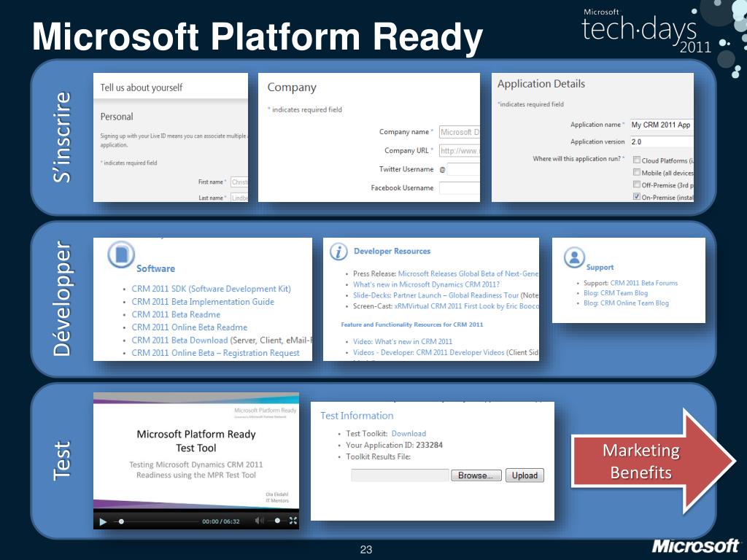Click the Application Details heading
Viewport: 747px width, 560px height.
click(x=541, y=84)
